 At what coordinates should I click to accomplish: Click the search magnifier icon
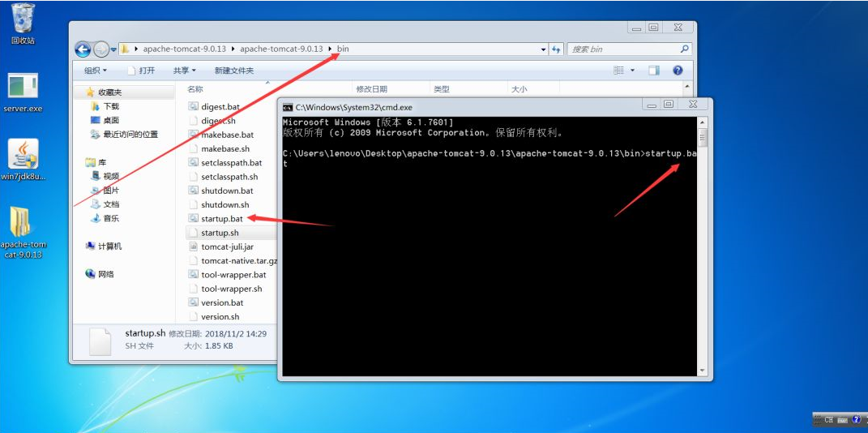pyautogui.click(x=684, y=49)
